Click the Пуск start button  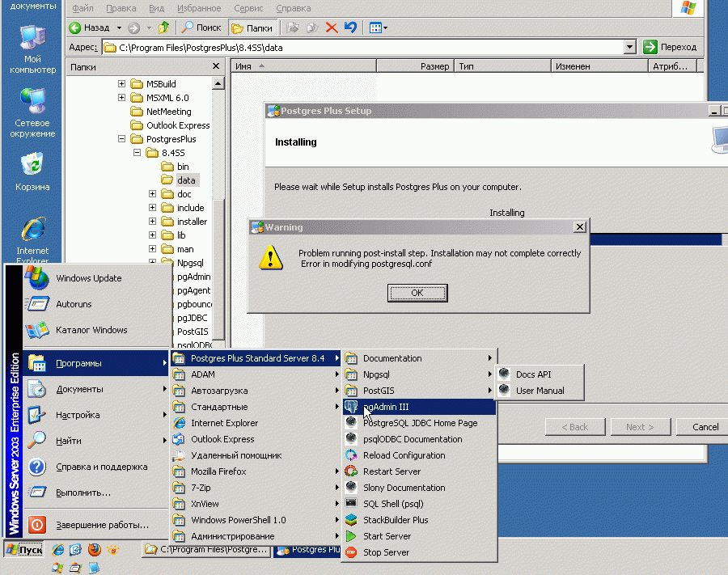24,550
